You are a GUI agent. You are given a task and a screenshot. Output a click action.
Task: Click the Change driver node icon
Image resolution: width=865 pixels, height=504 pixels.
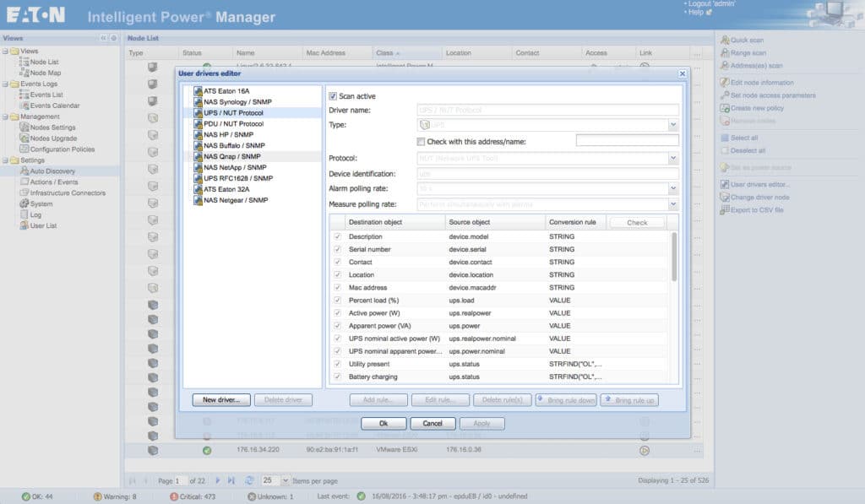pos(725,197)
